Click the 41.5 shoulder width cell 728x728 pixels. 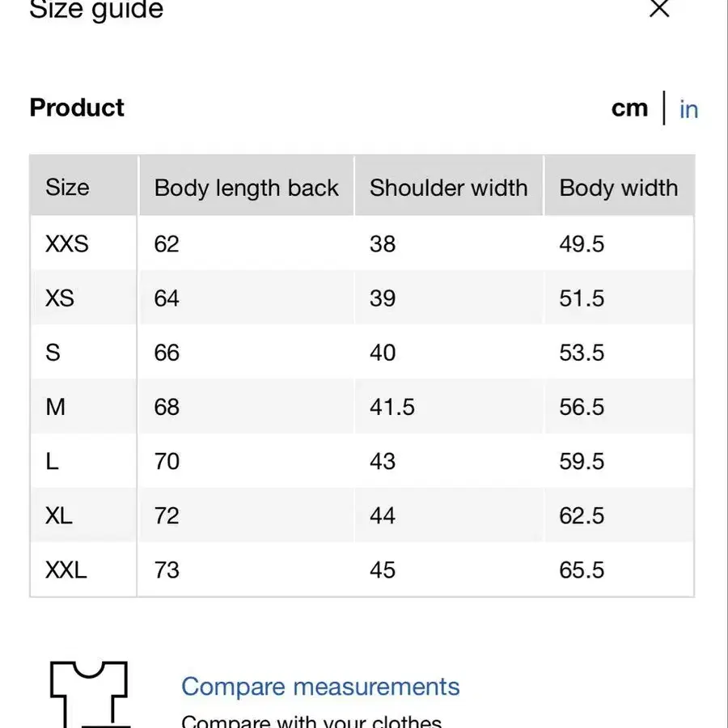point(392,407)
